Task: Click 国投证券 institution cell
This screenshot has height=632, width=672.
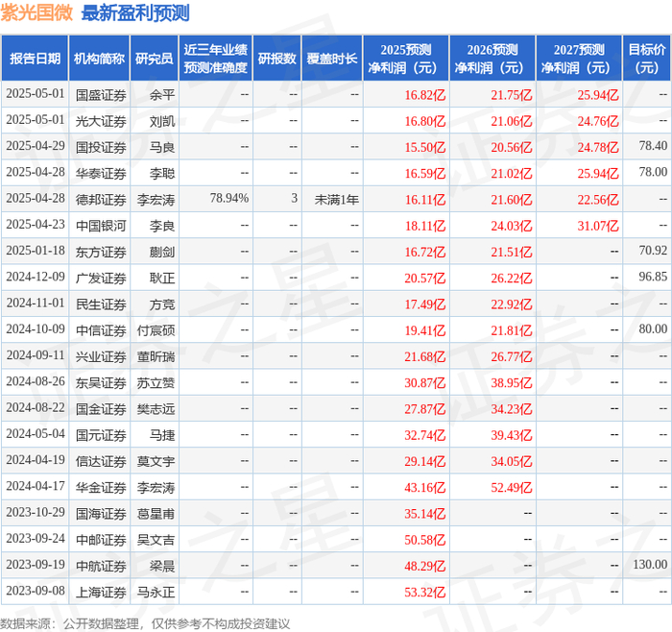Action: click(x=101, y=147)
